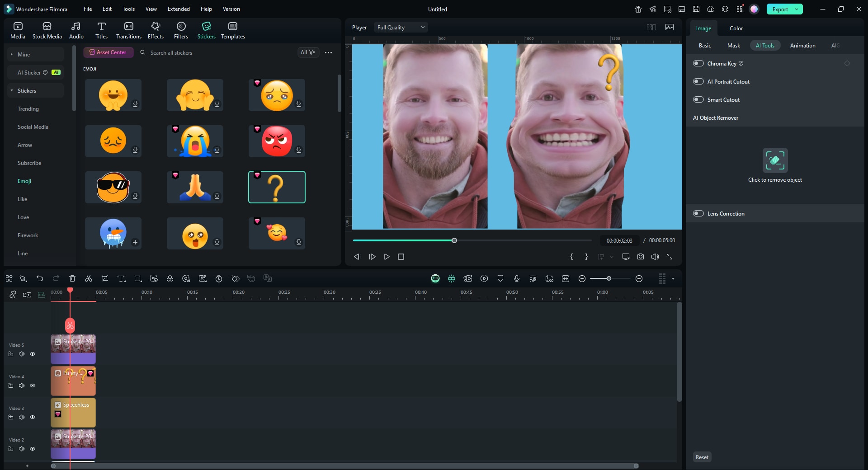Select the Social Media sticker category
This screenshot has width=868, height=470.
[33, 127]
